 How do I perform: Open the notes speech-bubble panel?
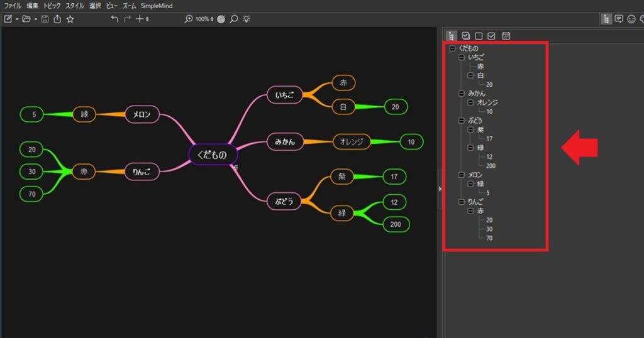tap(619, 19)
